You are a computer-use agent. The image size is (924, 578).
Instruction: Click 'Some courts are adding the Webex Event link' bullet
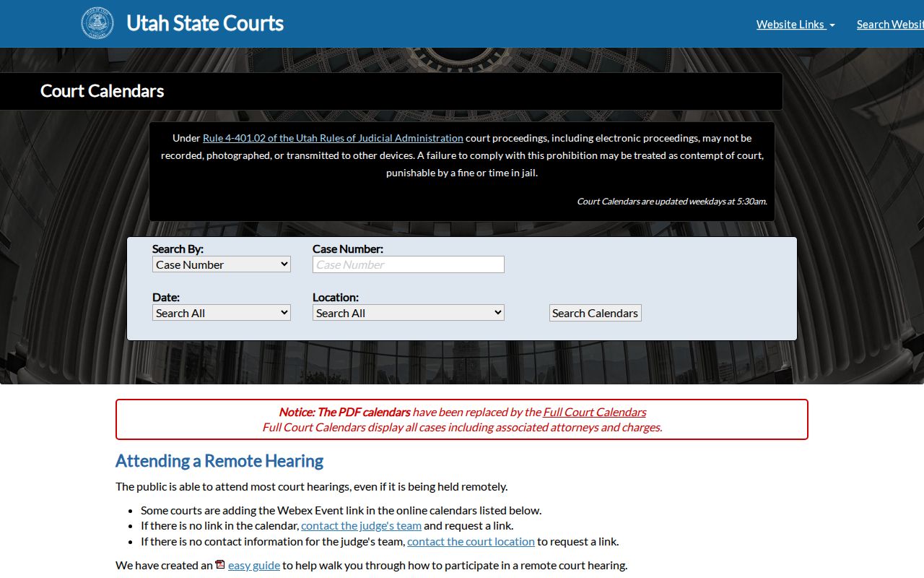coord(341,510)
